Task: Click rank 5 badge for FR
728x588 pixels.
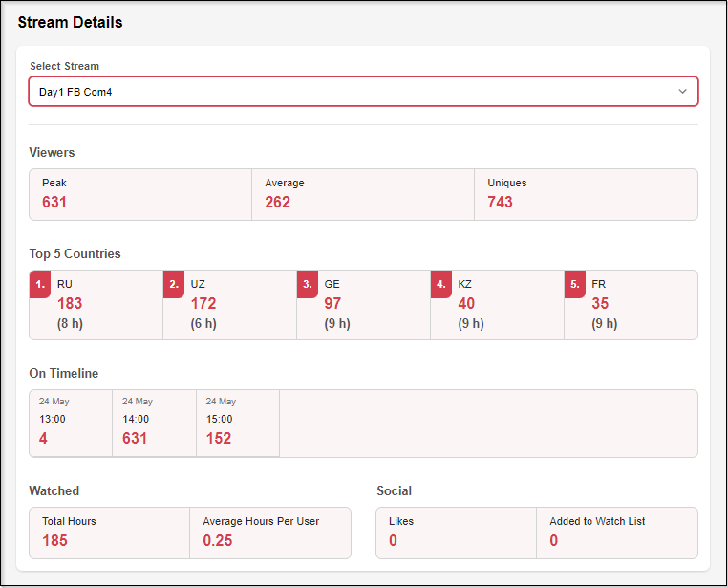Action: pyautogui.click(x=574, y=284)
